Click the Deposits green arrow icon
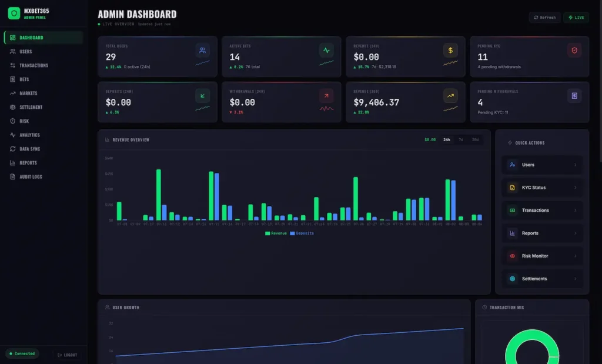The height and width of the screenshot is (364, 602). (x=202, y=96)
